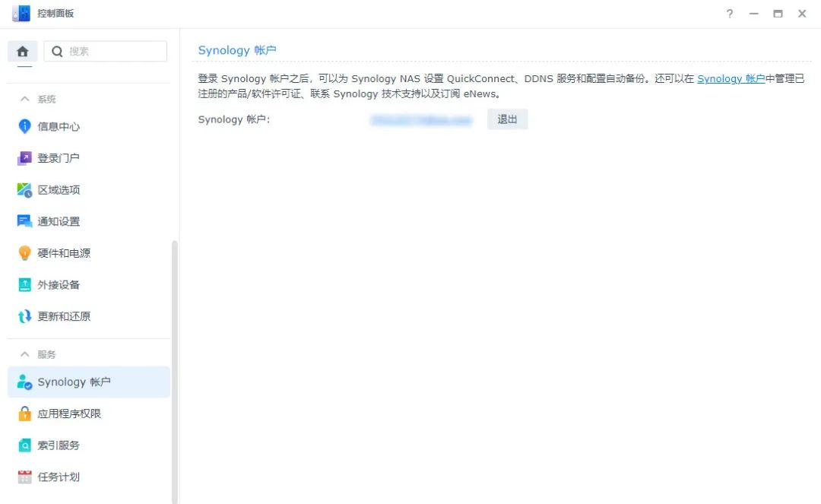Open the 通知设置 icon

(24, 221)
